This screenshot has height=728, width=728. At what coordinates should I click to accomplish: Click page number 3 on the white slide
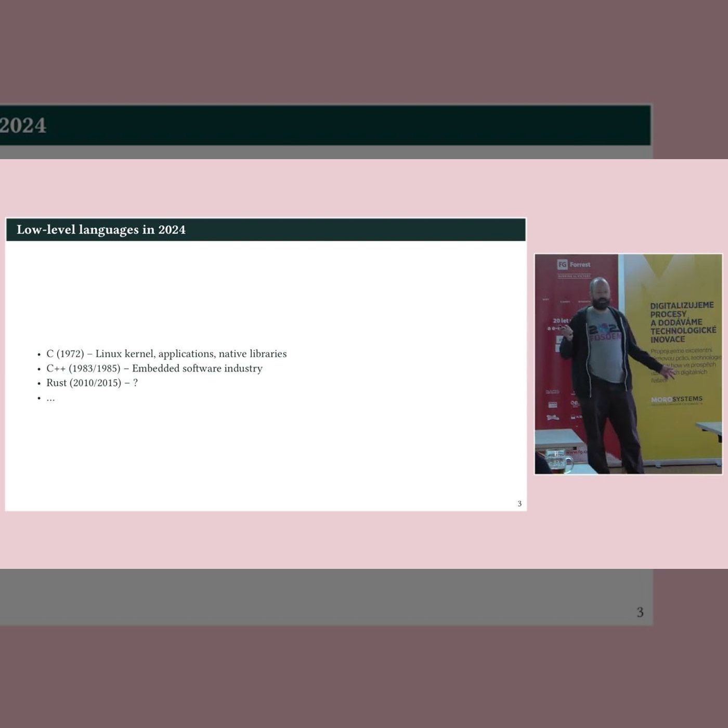519,503
